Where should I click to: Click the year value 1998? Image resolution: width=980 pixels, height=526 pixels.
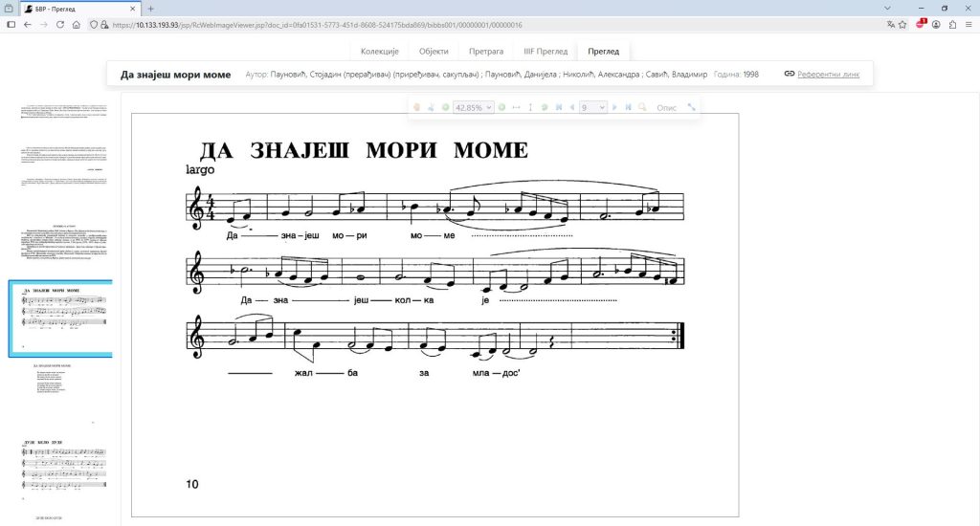point(750,74)
